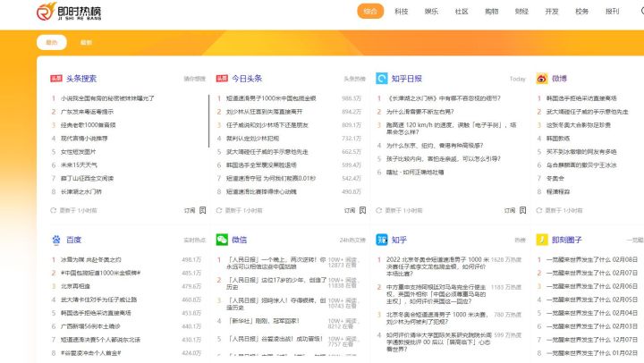Open 知乎 question starting "2022 北京冬奥会短道速滑男子 1000 米"
The height and width of the screenshot is (363, 644).
pyautogui.click(x=437, y=266)
